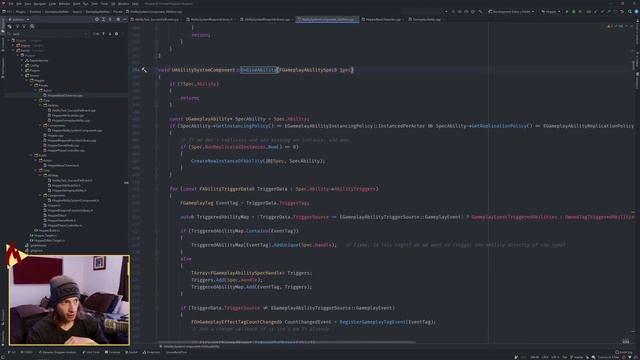Switch to HopperBaseCharacter.cpp editor tab

[382, 20]
